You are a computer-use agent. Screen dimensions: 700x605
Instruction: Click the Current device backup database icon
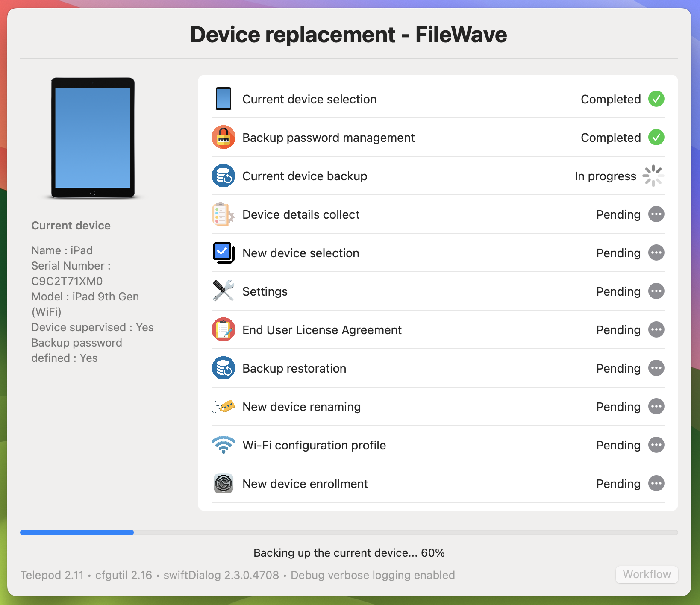(x=224, y=176)
